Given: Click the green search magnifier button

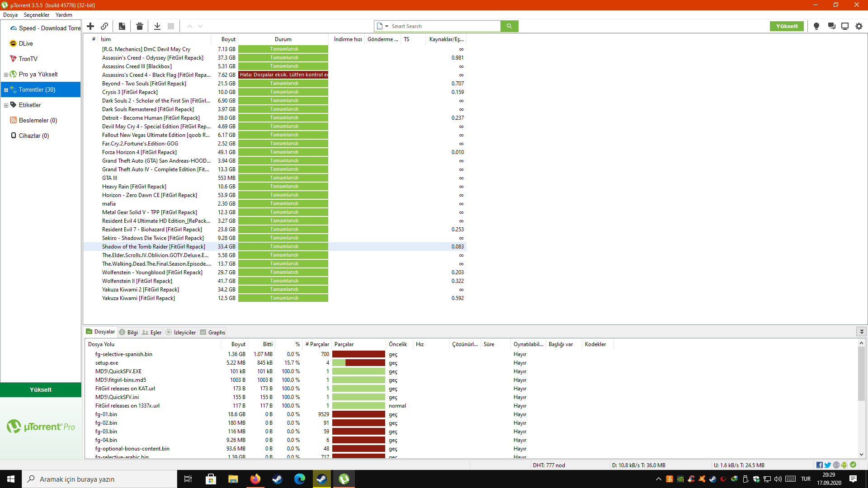Looking at the screenshot, I should tap(509, 26).
